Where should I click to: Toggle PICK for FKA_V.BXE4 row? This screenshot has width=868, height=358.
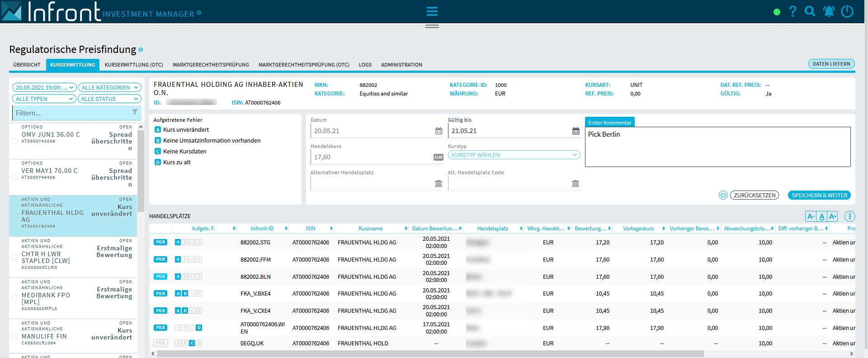pos(160,294)
